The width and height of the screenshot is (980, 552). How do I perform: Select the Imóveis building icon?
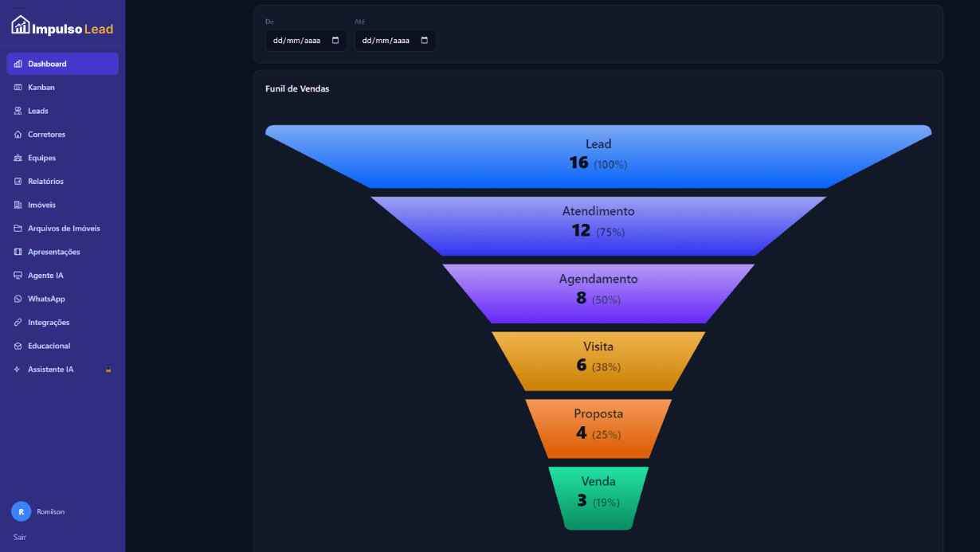(18, 205)
